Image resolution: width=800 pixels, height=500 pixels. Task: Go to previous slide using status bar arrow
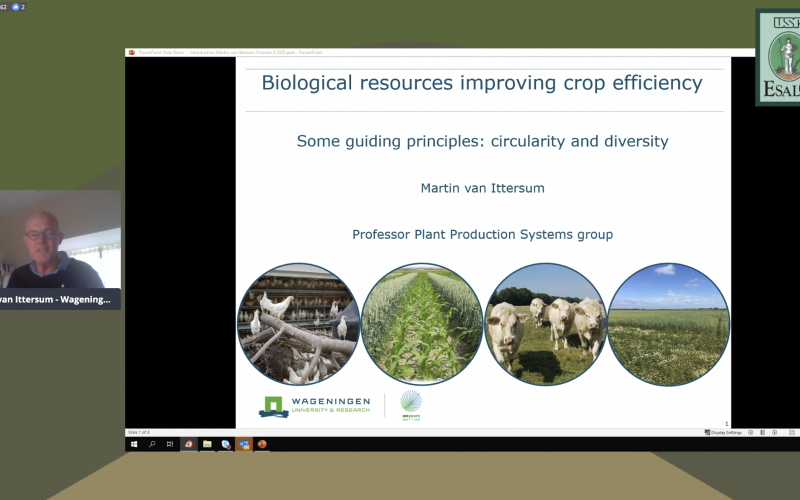[751, 433]
